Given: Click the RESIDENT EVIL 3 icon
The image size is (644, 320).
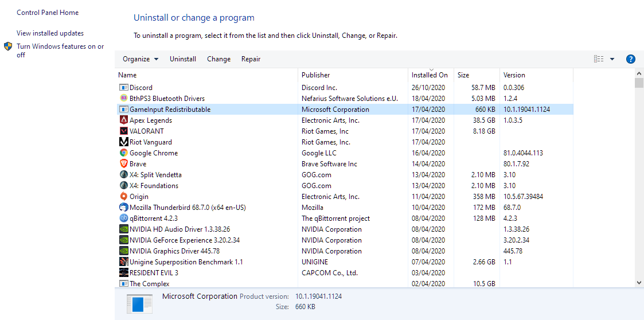Looking at the screenshot, I should [x=124, y=273].
